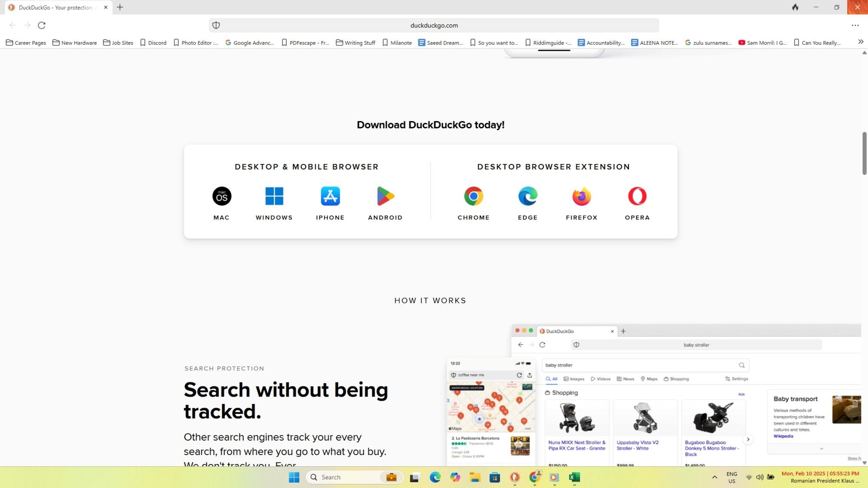Open the Discord bookmark

coord(153,43)
